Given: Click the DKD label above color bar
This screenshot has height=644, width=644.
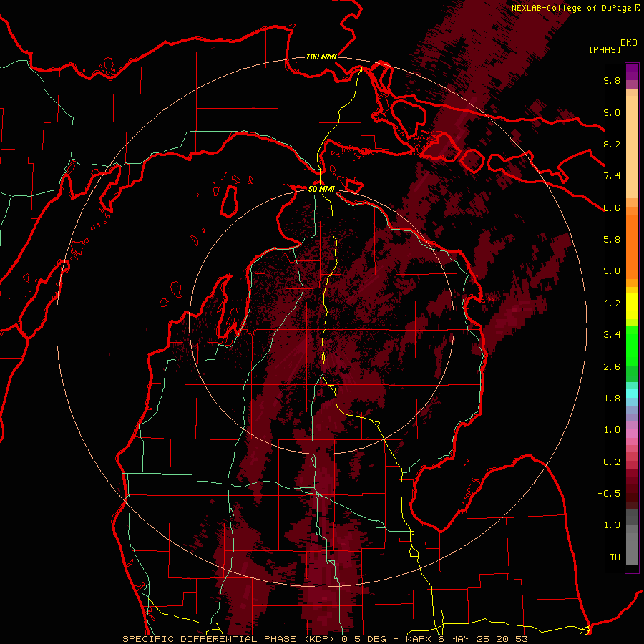Looking at the screenshot, I should (x=629, y=43).
